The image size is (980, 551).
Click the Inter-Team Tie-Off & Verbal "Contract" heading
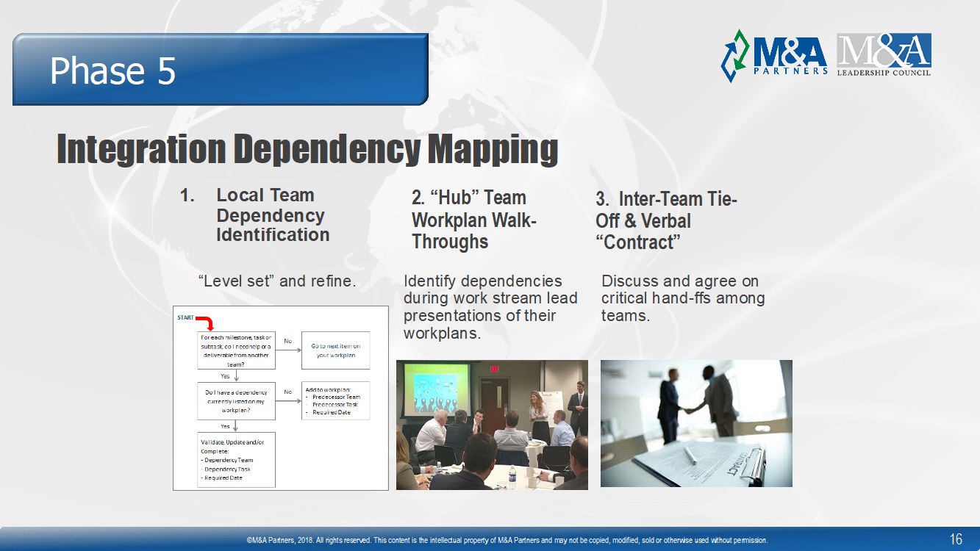667,220
